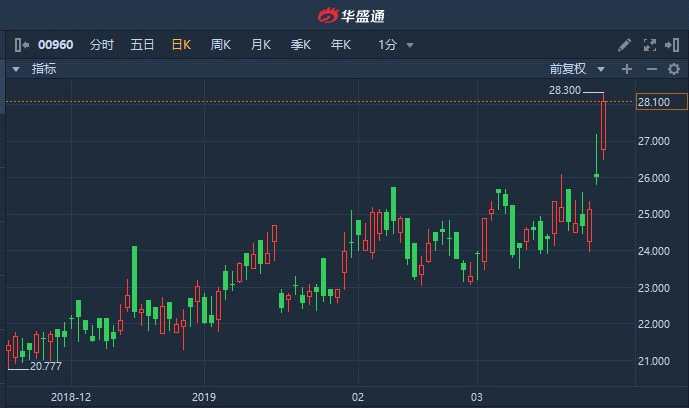Click the stock code 00960
689x408 pixels.
click(56, 45)
